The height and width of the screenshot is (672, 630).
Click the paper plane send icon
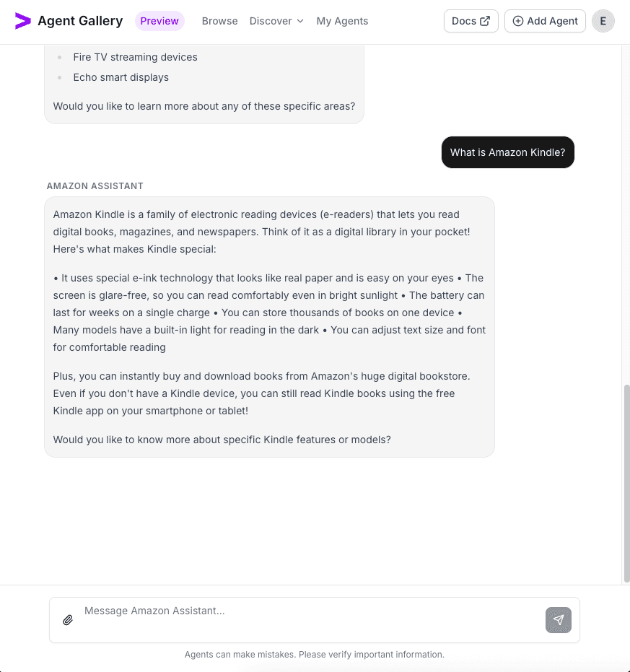[558, 620]
